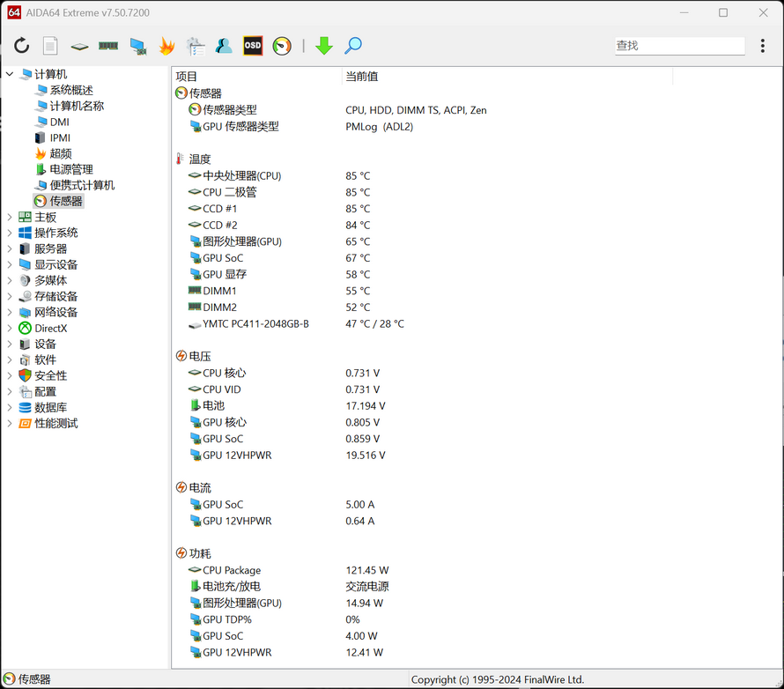Open the OSD panel icon
Image resolution: width=784 pixels, height=689 pixels.
[x=253, y=46]
